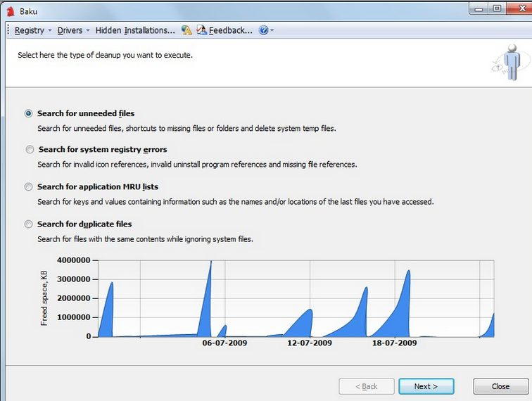Select Search for duplicate files option
Viewport: 532px width, 401px height.
coord(28,224)
